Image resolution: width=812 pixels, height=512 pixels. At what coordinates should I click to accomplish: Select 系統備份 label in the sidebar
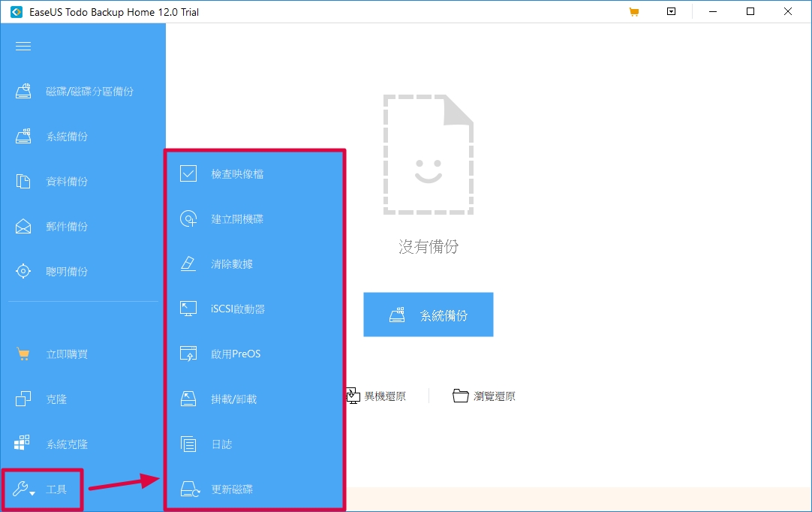[67, 137]
